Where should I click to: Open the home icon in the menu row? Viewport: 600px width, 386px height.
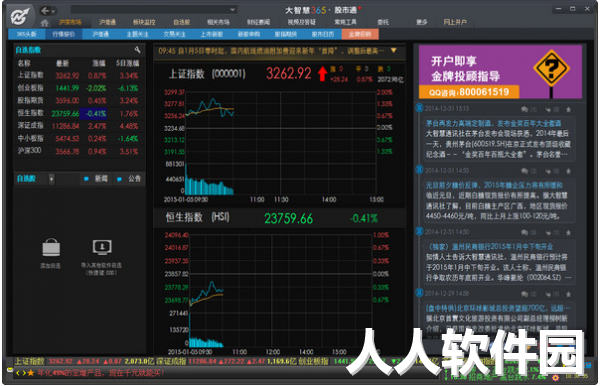pyautogui.click(x=45, y=23)
